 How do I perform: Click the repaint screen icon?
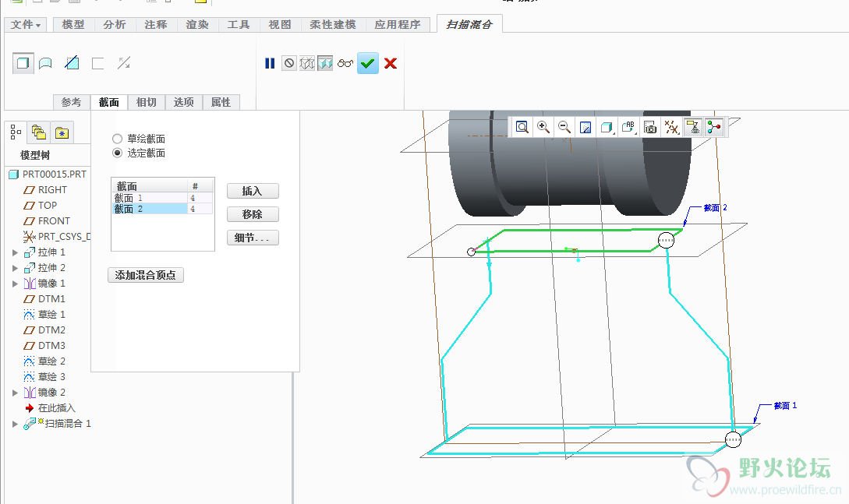585,127
